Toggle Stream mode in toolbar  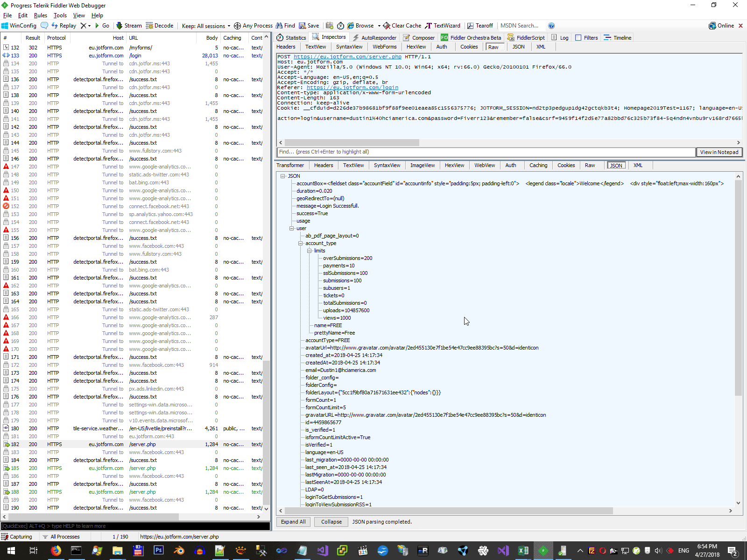[129, 26]
